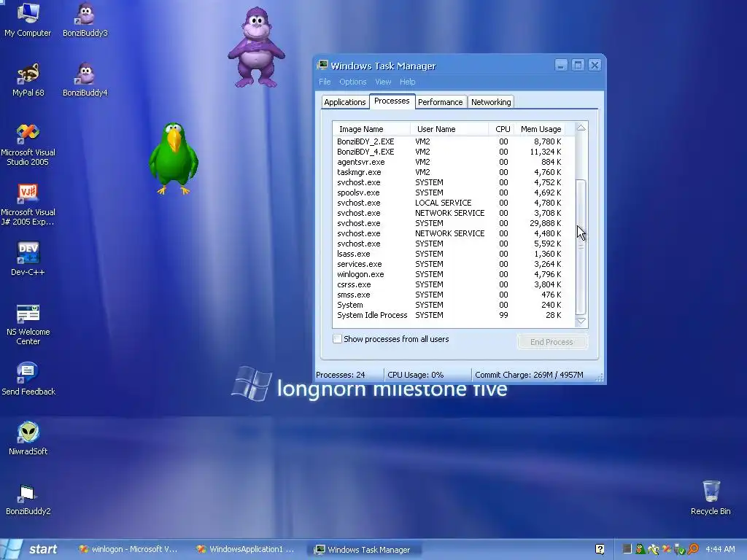Click the green parrot system tray icon

(640, 549)
